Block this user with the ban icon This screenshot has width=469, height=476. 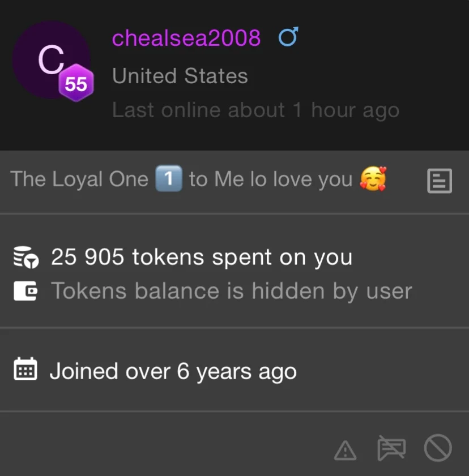[x=438, y=449]
